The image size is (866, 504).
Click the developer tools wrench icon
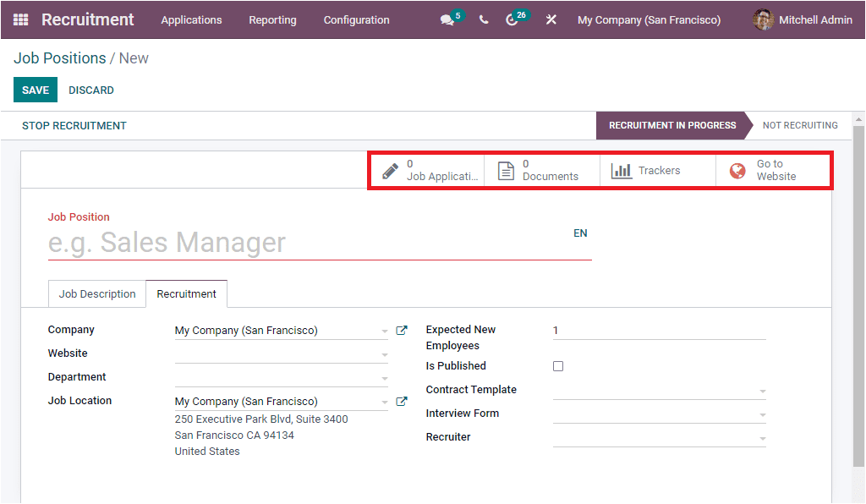pos(551,19)
